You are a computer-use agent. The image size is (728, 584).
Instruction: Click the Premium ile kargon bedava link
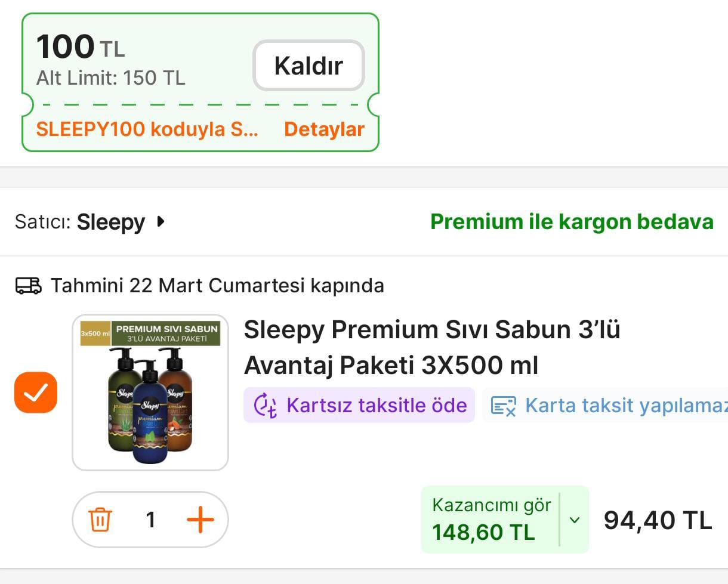pyautogui.click(x=572, y=222)
